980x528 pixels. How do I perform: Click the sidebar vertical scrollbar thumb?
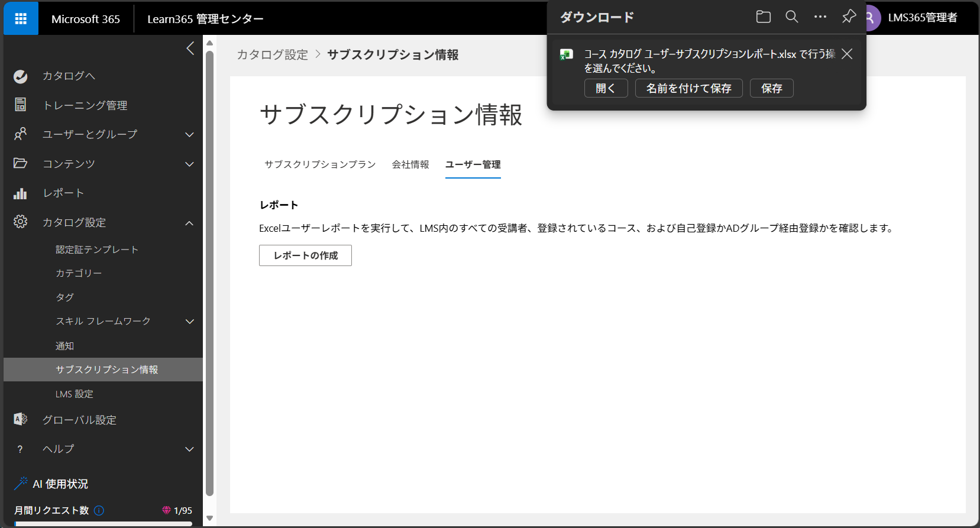pyautogui.click(x=209, y=273)
